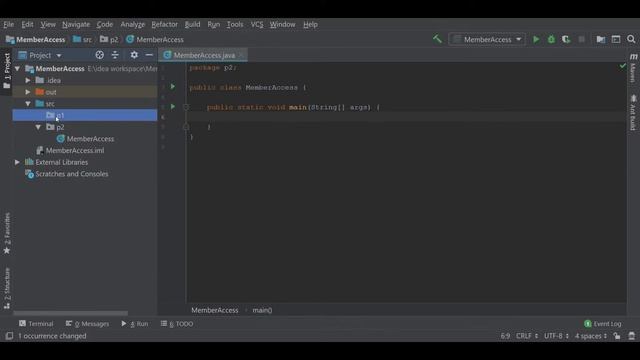This screenshot has width=640, height=360.
Task: Change UTF-8 file encoding in the status bar
Action: (x=556, y=336)
